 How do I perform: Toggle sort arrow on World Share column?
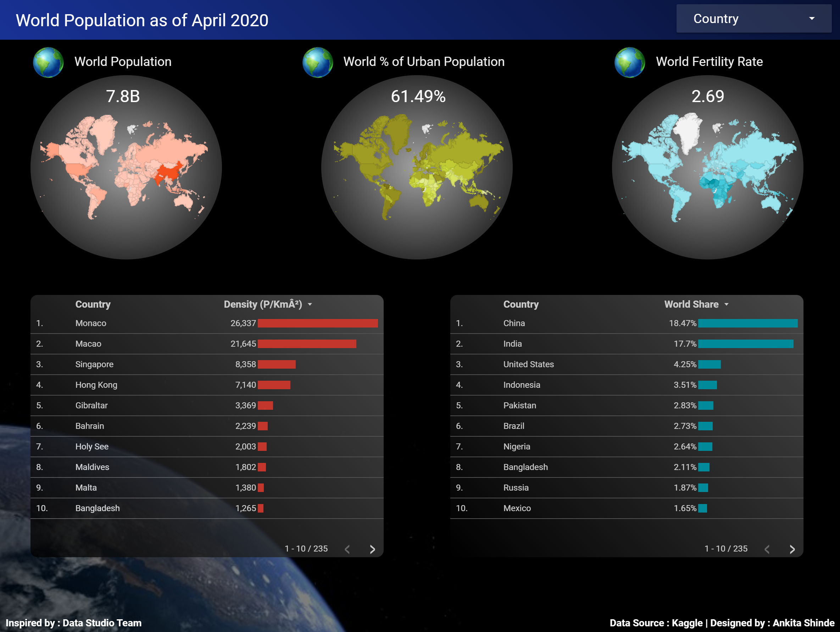pos(727,304)
